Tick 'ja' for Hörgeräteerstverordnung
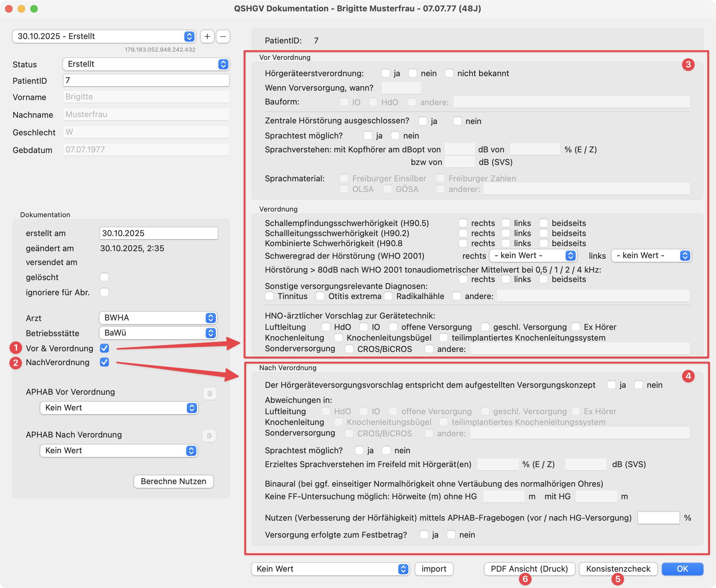Screen dimensions: 716x588 tap(385, 73)
